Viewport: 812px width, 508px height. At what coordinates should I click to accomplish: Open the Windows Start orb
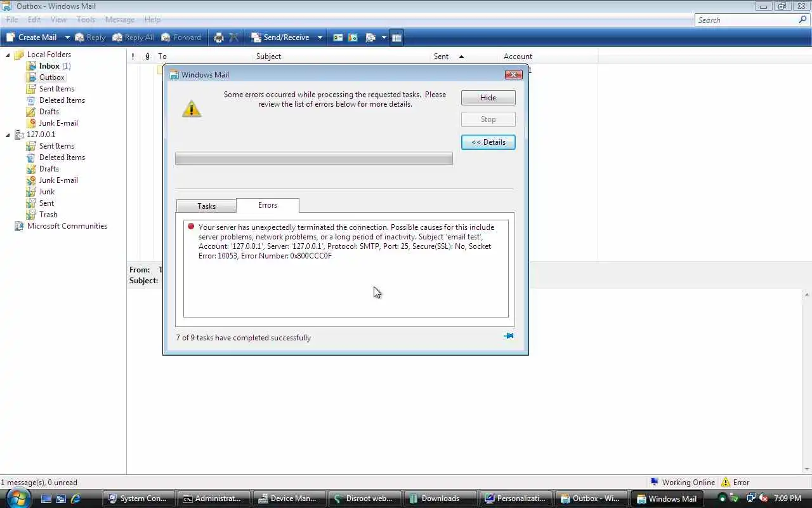coord(18,497)
